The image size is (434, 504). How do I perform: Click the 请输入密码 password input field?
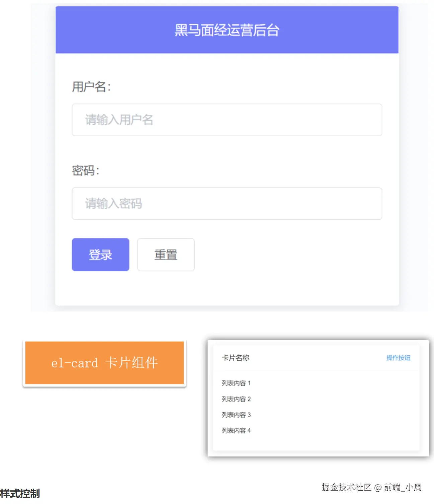pyautogui.click(x=227, y=204)
